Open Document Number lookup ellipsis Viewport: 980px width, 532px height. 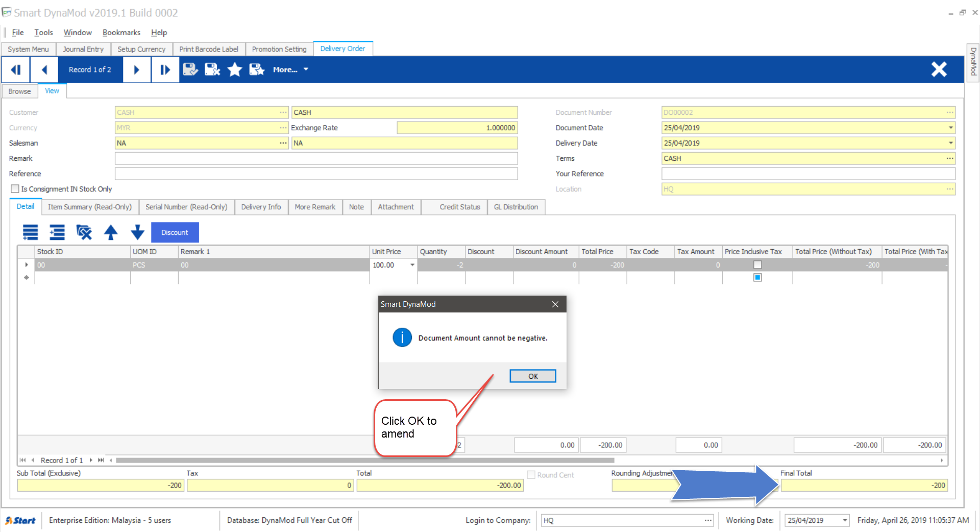(x=950, y=112)
